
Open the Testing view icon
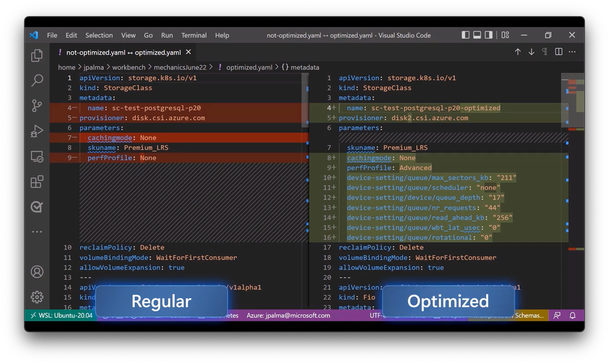(37, 207)
